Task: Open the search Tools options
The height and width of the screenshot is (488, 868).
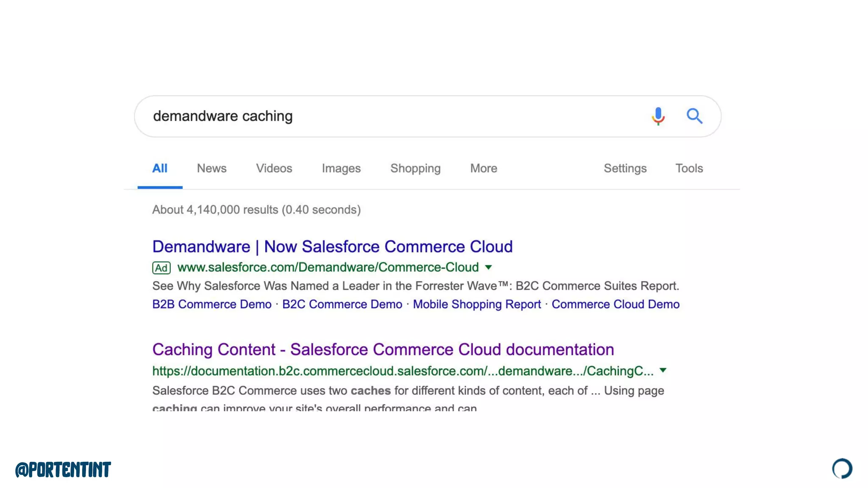Action: click(x=689, y=168)
